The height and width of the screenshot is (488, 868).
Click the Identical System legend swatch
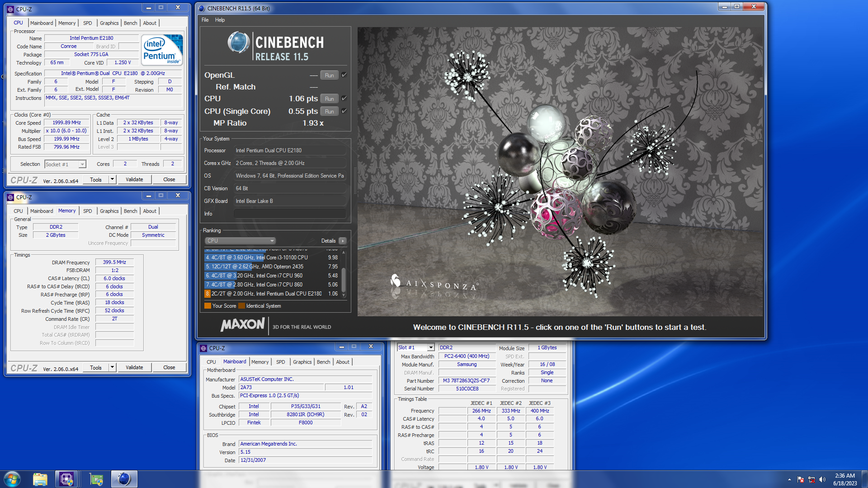(241, 306)
